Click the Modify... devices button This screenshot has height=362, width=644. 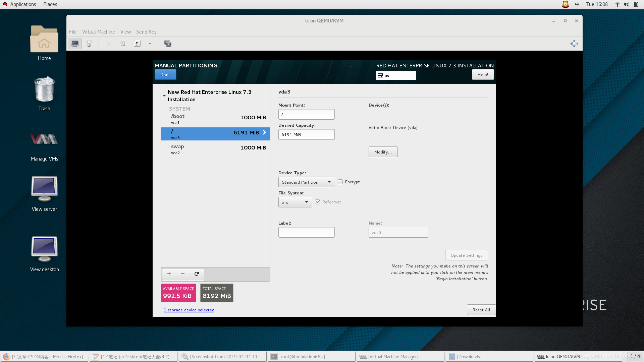383,152
